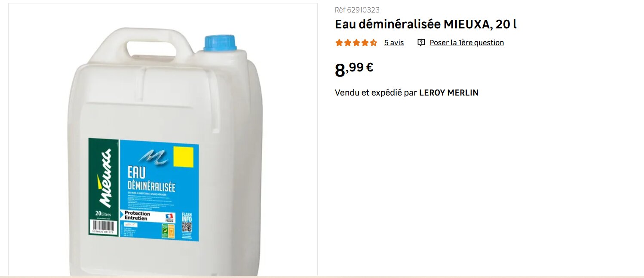Image resolution: width=644 pixels, height=278 pixels.
Task: Click the French flag badge on the label
Action: 169,218
